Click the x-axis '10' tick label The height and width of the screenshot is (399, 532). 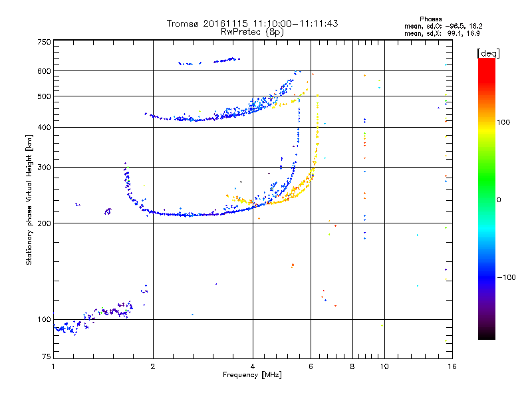pyautogui.click(x=384, y=366)
